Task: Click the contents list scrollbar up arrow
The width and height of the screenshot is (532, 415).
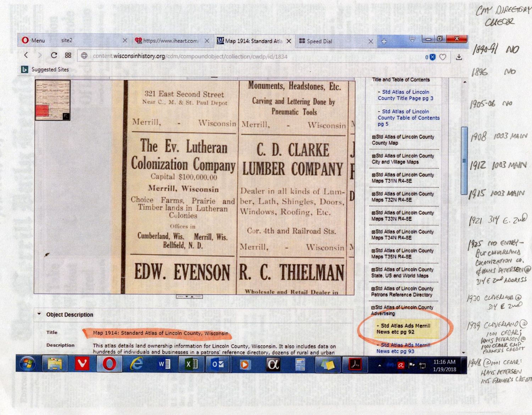Action: (x=465, y=82)
